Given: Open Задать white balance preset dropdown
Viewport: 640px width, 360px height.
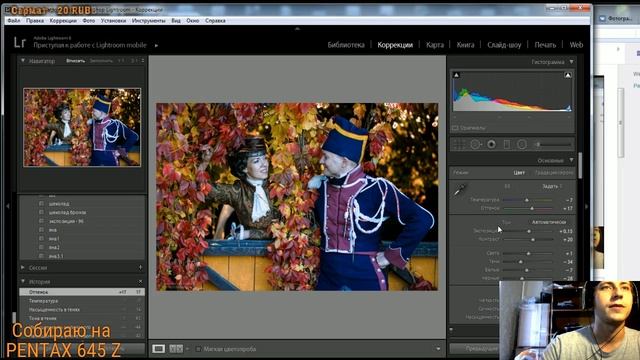Looking at the screenshot, I should click(552, 186).
